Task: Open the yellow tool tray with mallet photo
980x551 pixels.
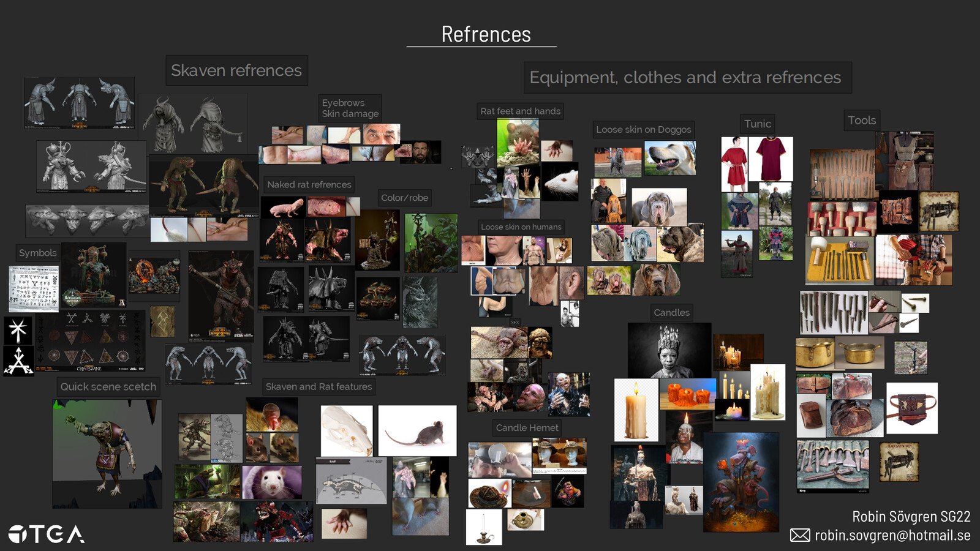Action: click(x=840, y=260)
